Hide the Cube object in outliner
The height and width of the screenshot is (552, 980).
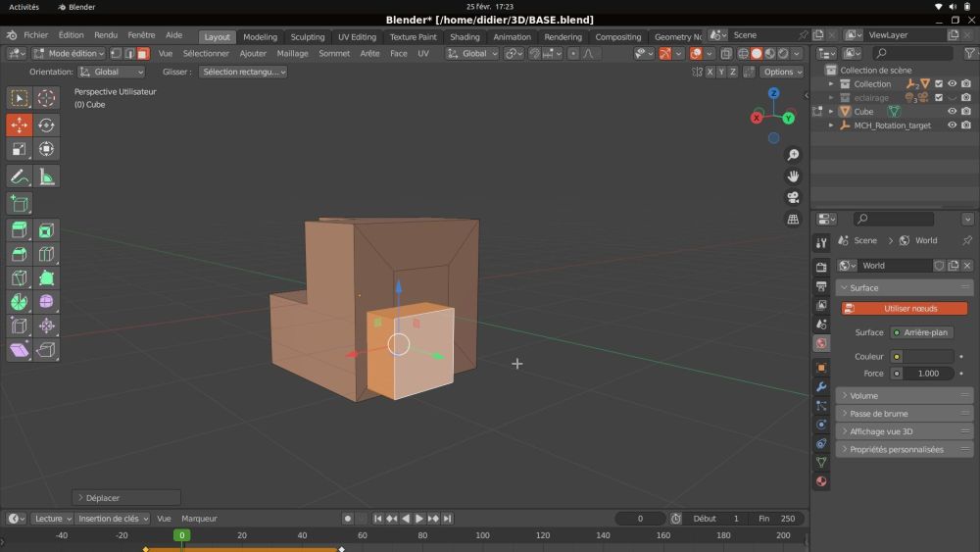point(952,111)
